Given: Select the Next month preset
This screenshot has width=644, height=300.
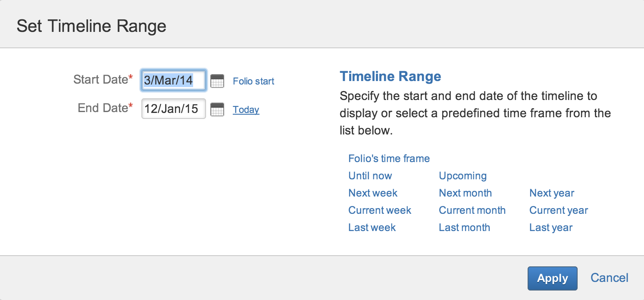Looking at the screenshot, I should coord(465,193).
